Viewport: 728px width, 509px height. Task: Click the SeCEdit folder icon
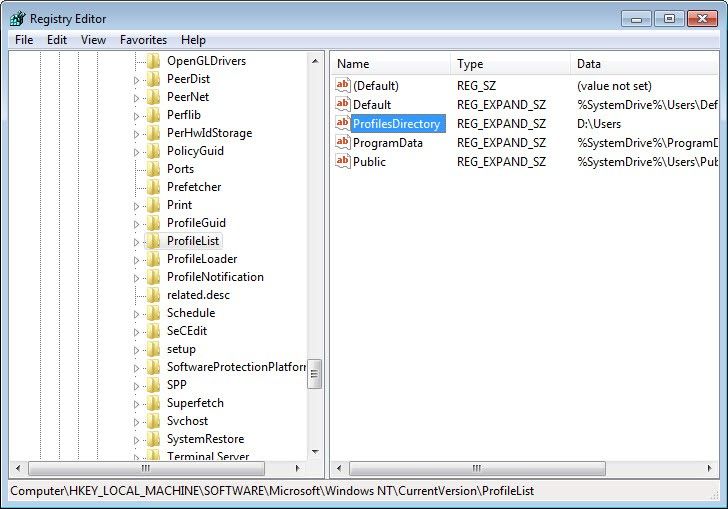pos(154,331)
